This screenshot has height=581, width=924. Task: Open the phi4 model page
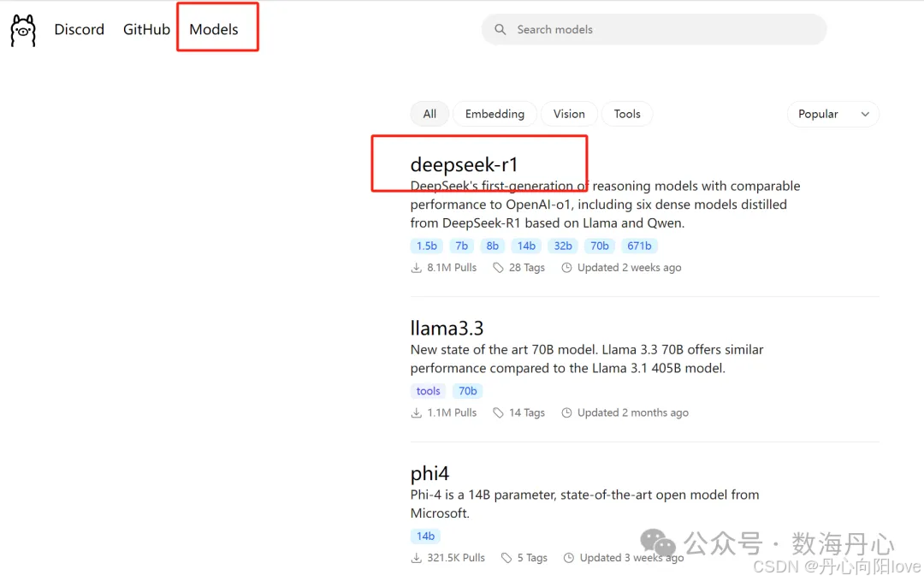click(429, 473)
